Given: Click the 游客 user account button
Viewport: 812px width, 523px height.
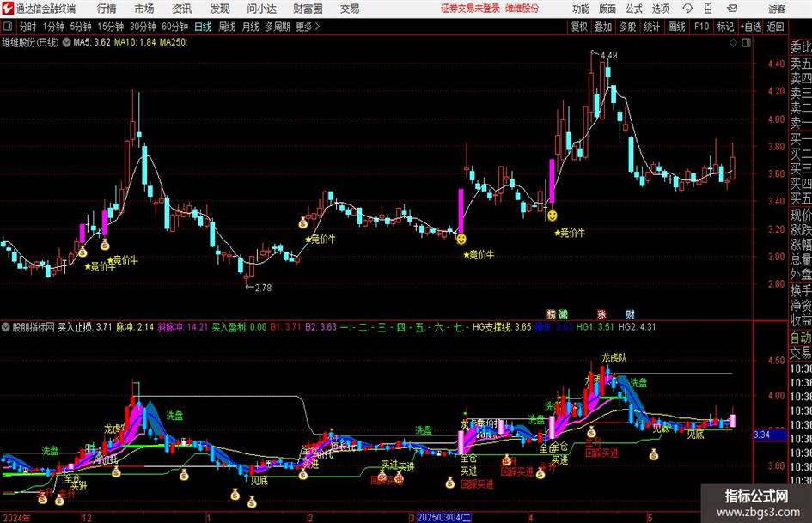Looking at the screenshot, I should pos(777,9).
